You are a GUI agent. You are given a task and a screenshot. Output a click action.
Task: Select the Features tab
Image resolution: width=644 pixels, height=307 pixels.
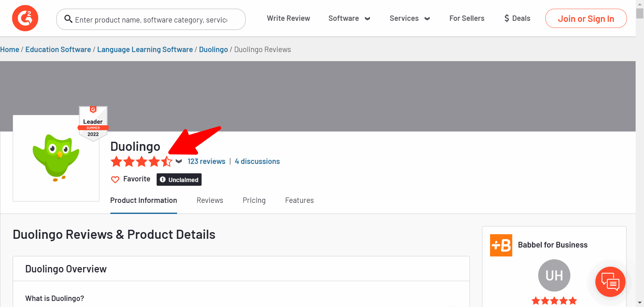coord(299,201)
